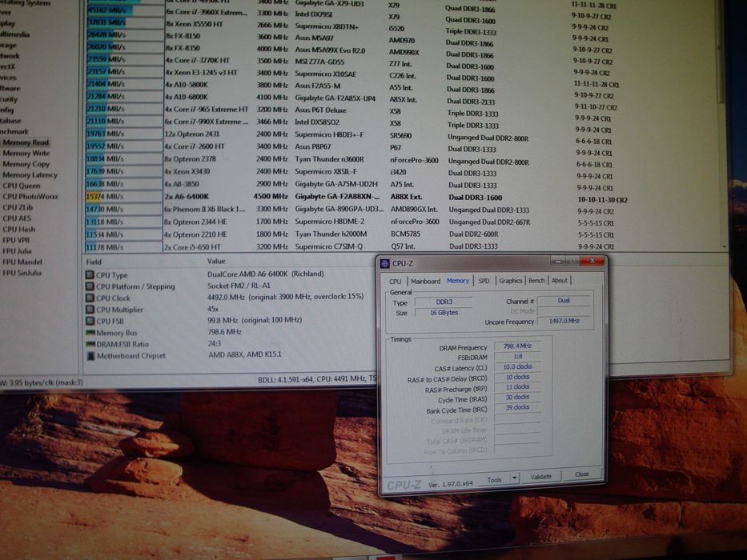This screenshot has height=560, width=747.
Task: Click the CPU Multiplier field icon
Action: pos(90,310)
